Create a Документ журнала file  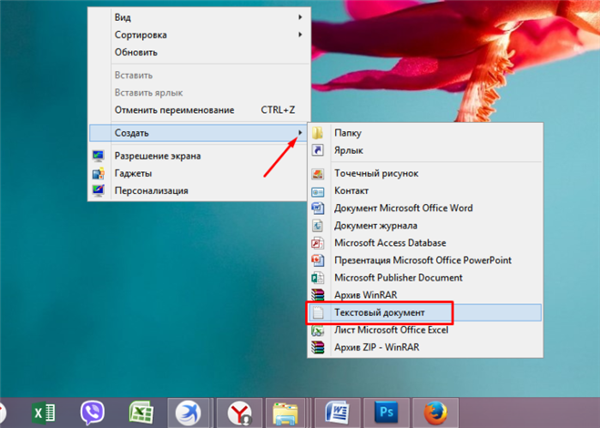pyautogui.click(x=425, y=226)
